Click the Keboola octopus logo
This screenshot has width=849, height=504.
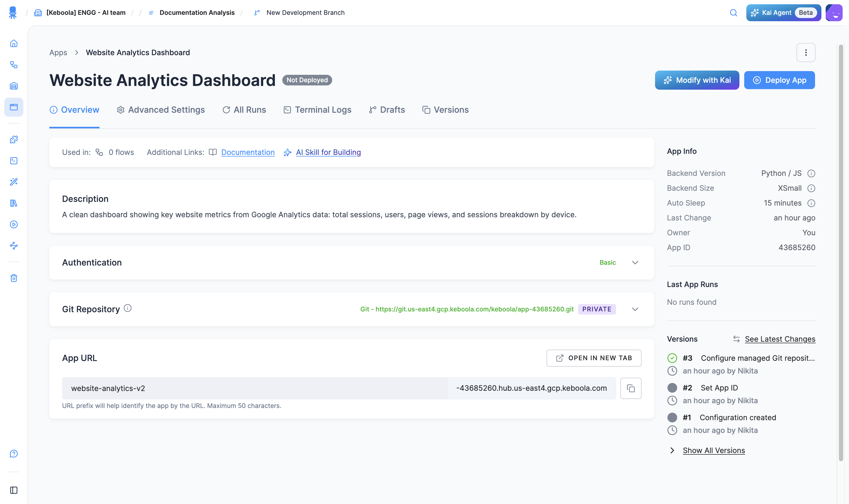12,12
